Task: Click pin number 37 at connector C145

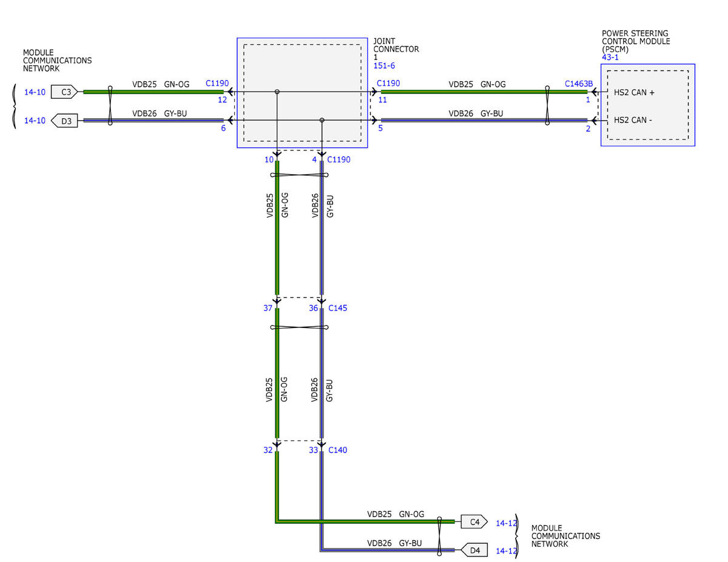Action: tap(268, 308)
